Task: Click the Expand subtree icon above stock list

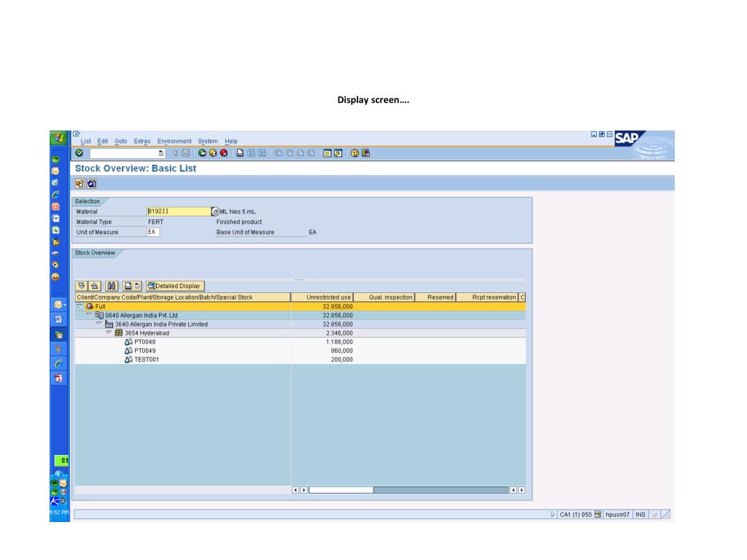Action: coord(82,286)
